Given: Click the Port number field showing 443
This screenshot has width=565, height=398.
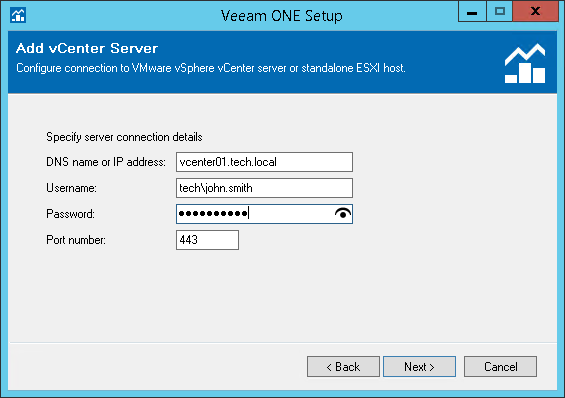Looking at the screenshot, I should tap(207, 240).
